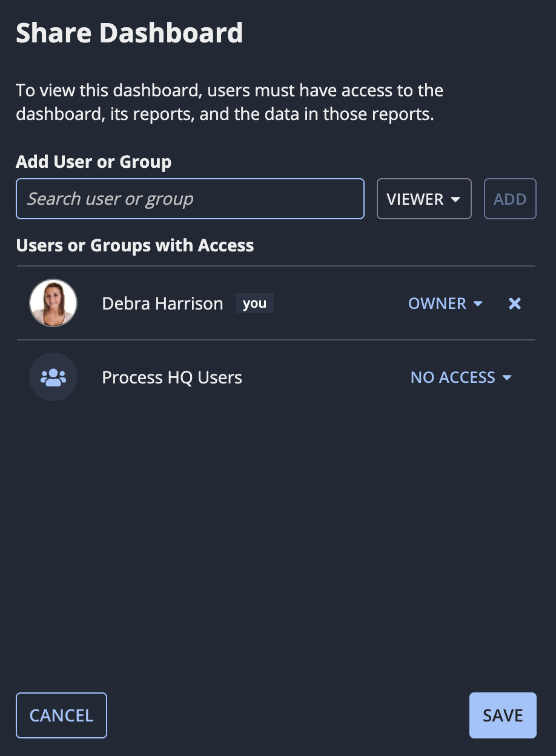
Task: Click the Users or Groups with Access heading
Action: point(135,245)
